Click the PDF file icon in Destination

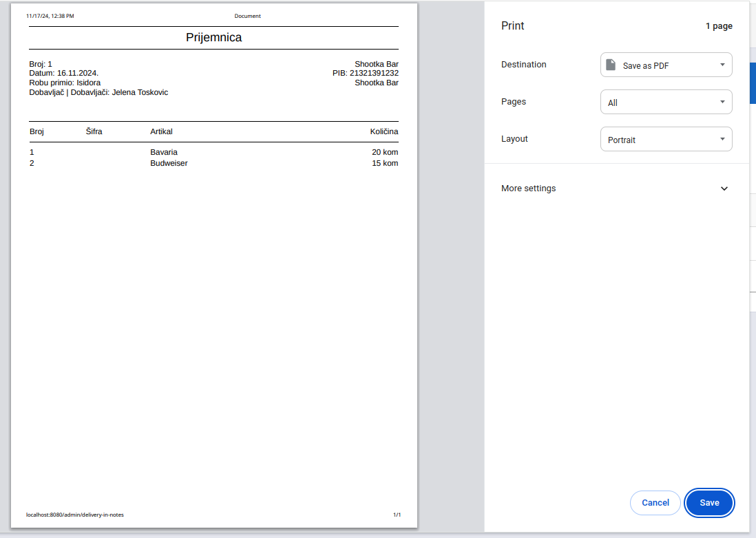pyautogui.click(x=610, y=65)
